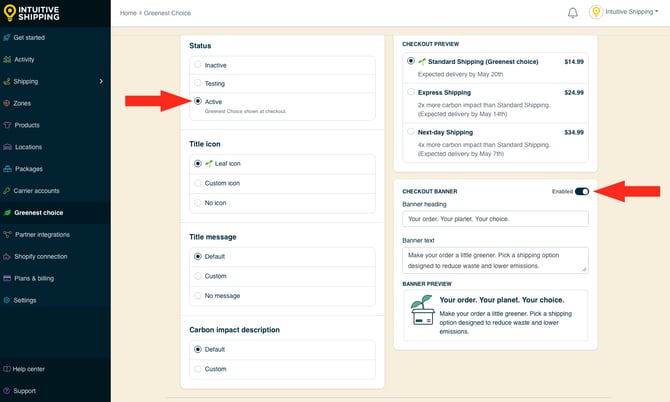Click the Shopify connection icon
The height and width of the screenshot is (402, 670).
pos(7,256)
